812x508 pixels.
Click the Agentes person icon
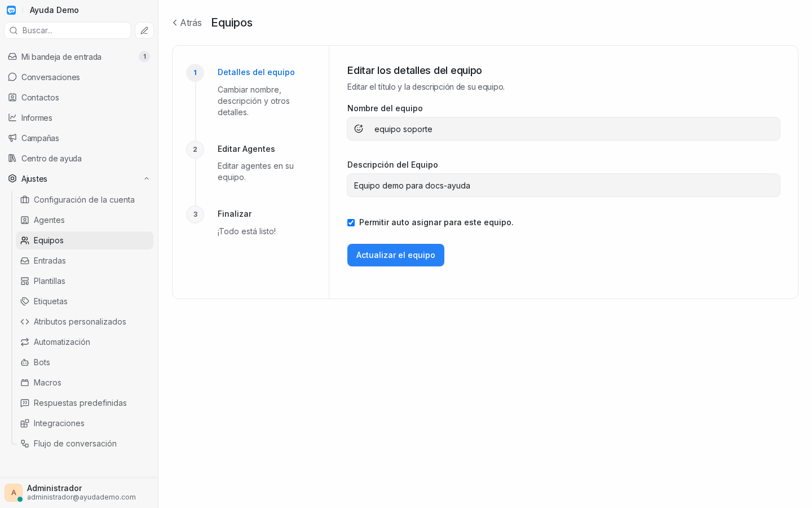25,220
